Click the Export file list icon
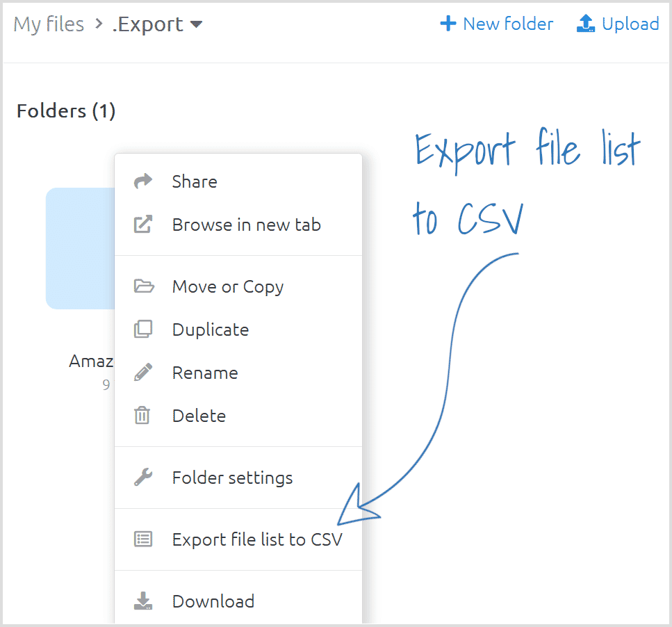The height and width of the screenshot is (627, 672). tap(142, 539)
